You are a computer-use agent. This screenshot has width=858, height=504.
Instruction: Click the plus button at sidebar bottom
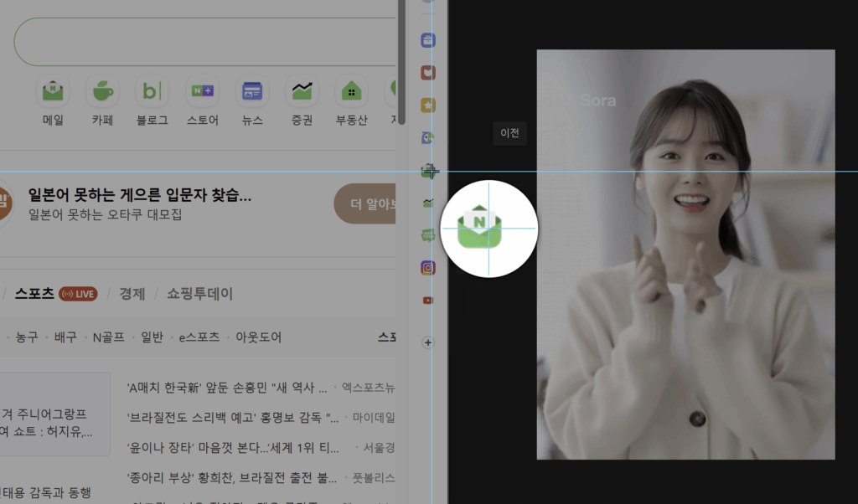click(428, 342)
